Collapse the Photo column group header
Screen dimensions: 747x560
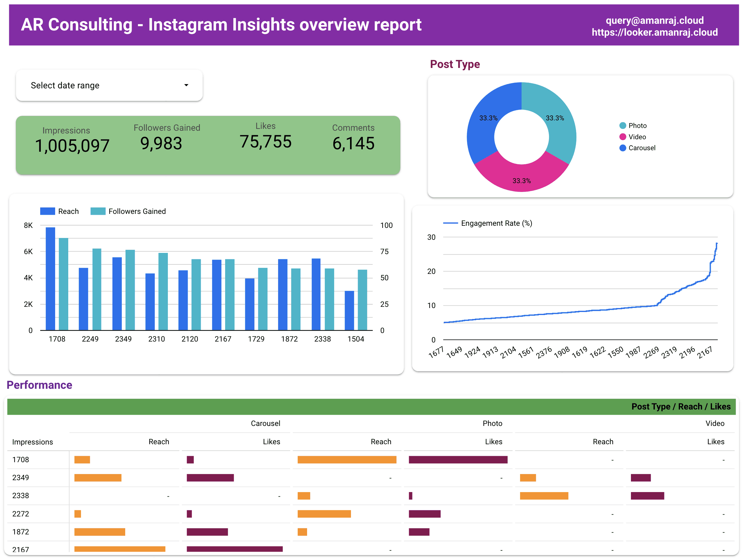click(492, 423)
